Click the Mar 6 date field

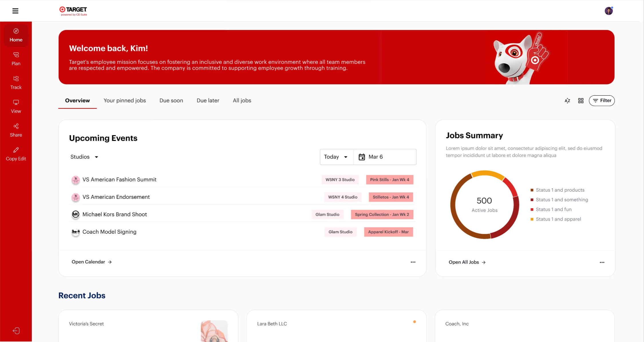point(385,157)
